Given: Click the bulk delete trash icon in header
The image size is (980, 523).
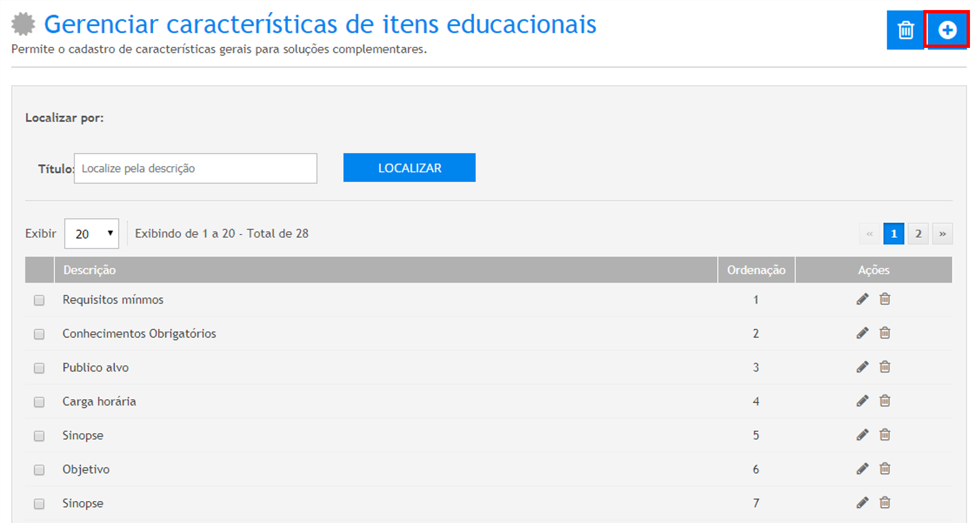Looking at the screenshot, I should 905,30.
